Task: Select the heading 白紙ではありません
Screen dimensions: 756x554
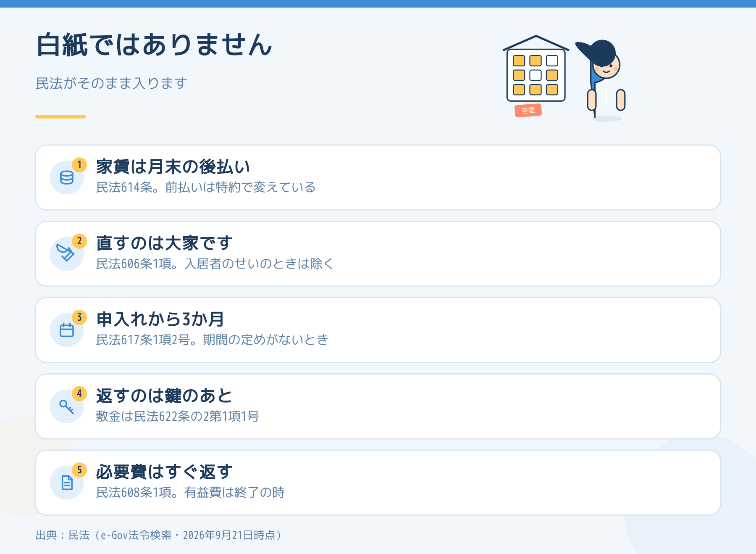Action: [x=155, y=45]
